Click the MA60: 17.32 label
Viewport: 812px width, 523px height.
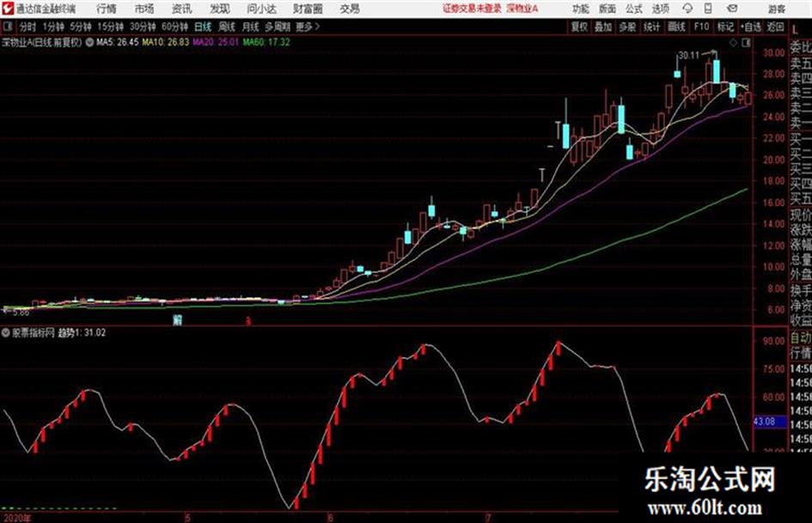point(266,42)
